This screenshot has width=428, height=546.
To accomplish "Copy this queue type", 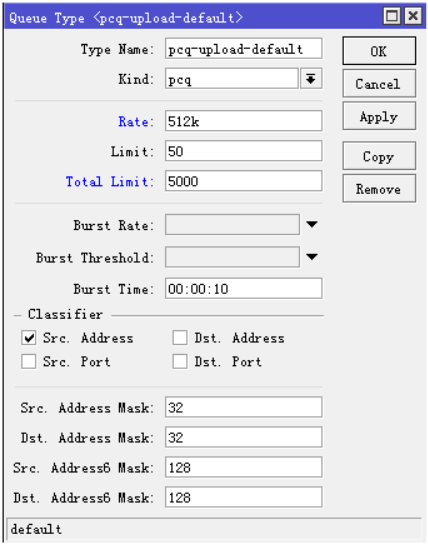I will point(379,156).
